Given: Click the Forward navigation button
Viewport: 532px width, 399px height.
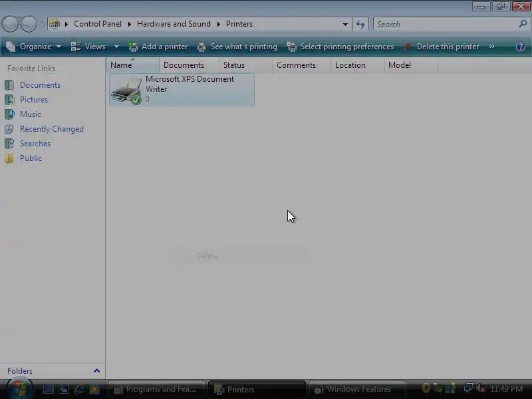Looking at the screenshot, I should click(x=29, y=24).
